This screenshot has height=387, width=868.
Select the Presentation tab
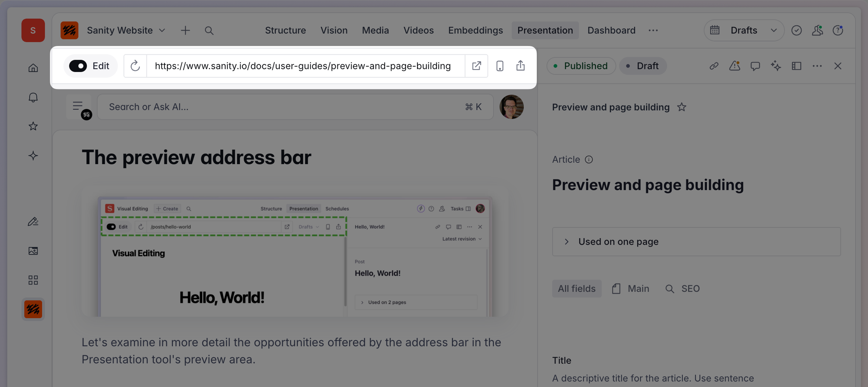(x=545, y=30)
